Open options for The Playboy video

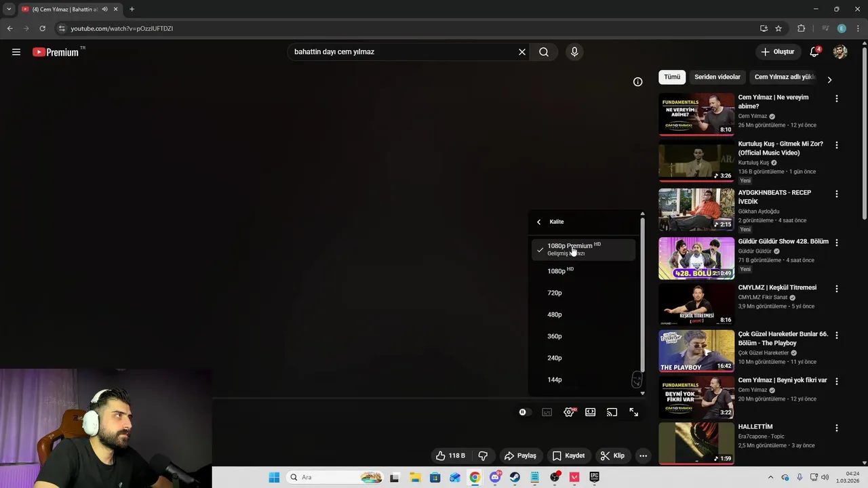click(836, 335)
